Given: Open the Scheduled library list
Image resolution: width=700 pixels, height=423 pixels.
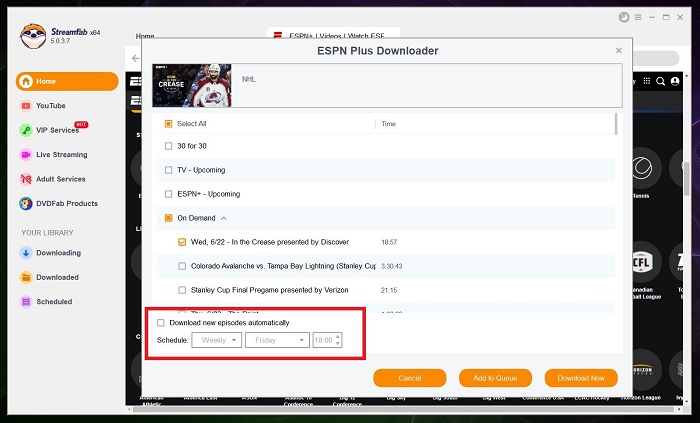Looking at the screenshot, I should pyautogui.click(x=46, y=302).
